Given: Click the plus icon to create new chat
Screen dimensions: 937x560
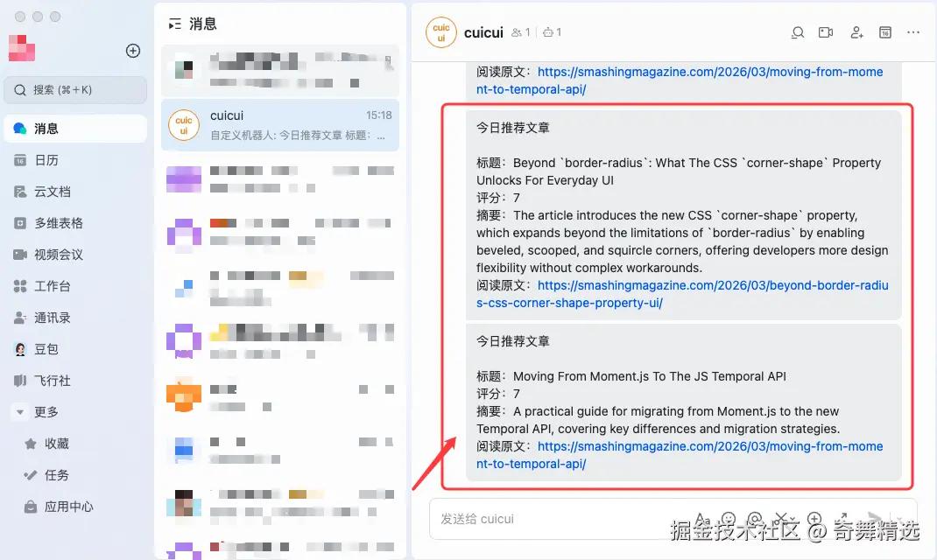Looking at the screenshot, I should pyautogui.click(x=133, y=51).
